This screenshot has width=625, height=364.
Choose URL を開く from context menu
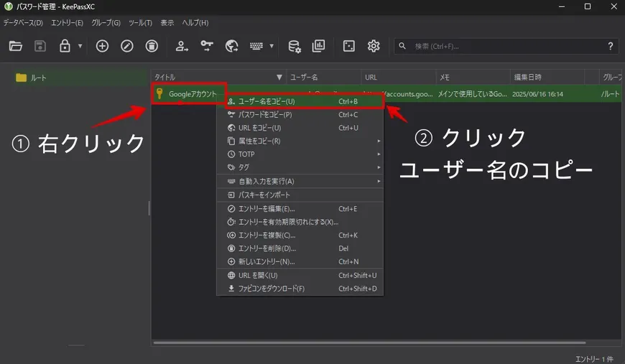click(300, 275)
